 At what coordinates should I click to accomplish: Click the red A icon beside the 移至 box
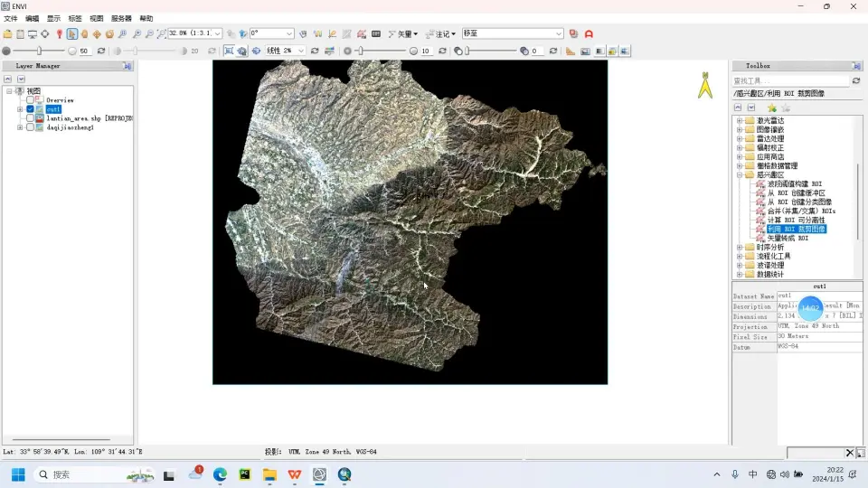coord(589,33)
